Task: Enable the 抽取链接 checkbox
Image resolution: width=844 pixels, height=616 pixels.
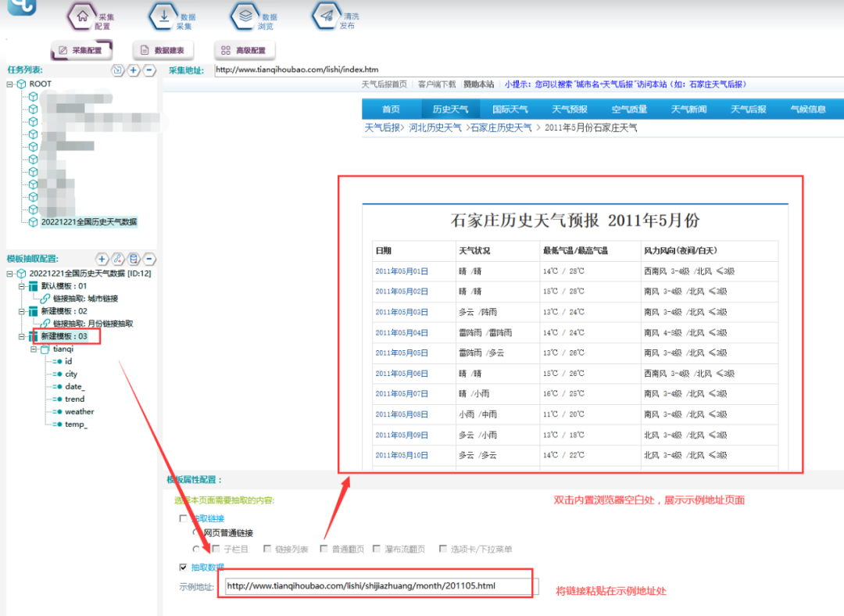Action: tap(183, 518)
